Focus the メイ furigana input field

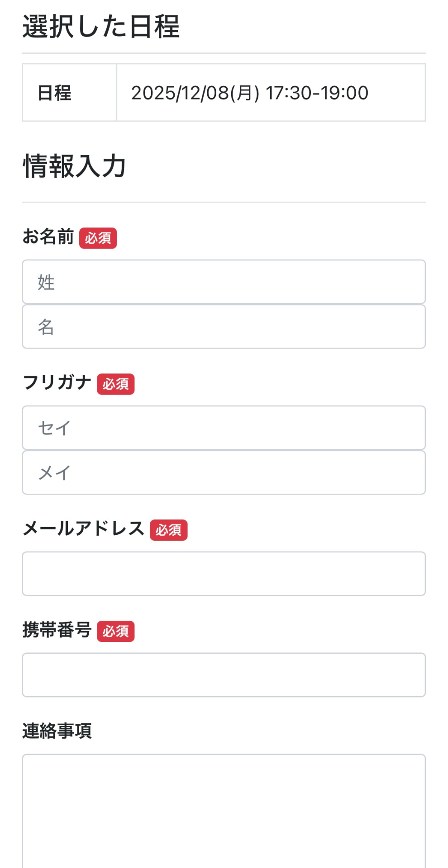coord(224,472)
